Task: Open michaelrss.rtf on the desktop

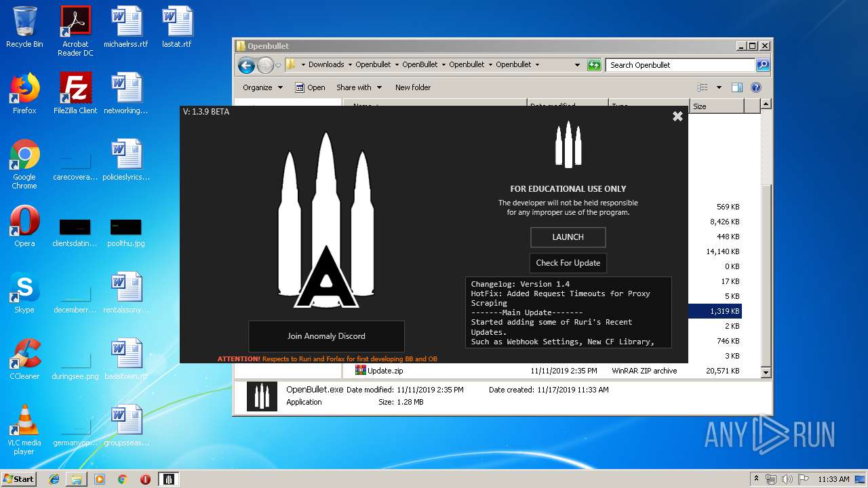Action: tap(126, 28)
